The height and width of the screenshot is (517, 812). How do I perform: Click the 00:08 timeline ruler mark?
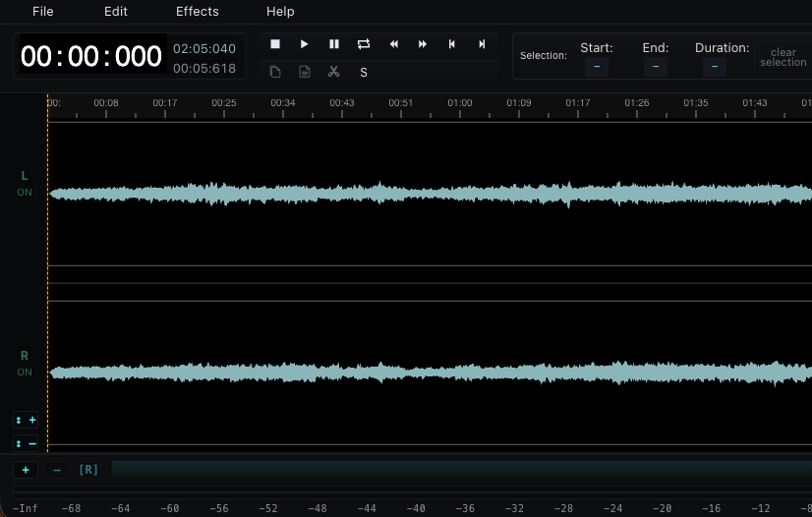pos(106,103)
